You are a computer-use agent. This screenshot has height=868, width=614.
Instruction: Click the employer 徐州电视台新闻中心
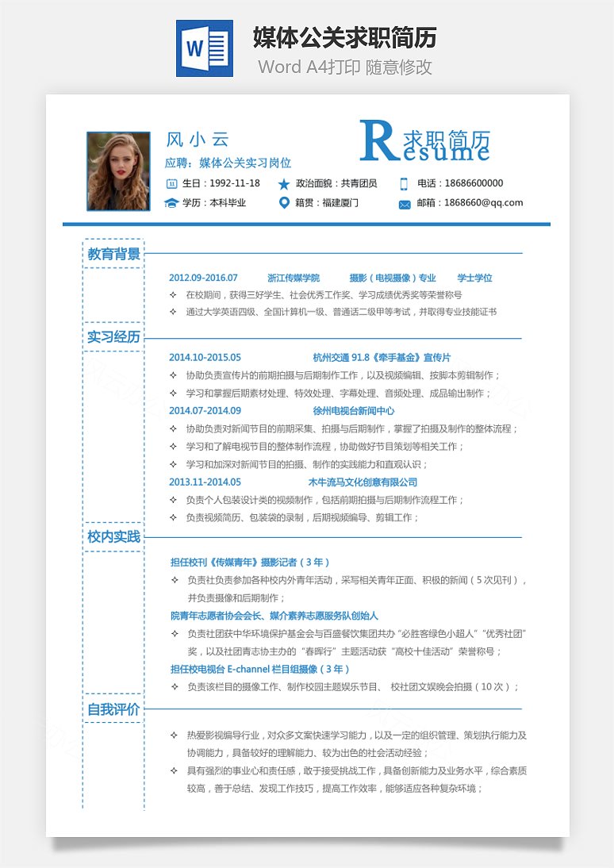click(354, 411)
